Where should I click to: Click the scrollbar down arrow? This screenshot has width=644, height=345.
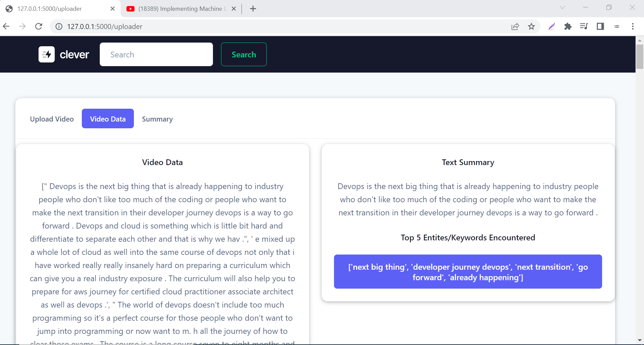click(x=640, y=340)
